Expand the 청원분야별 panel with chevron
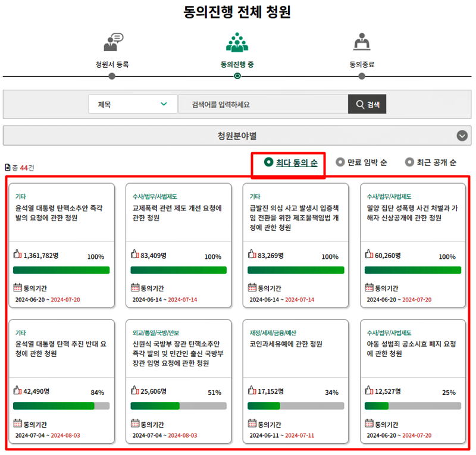This screenshot has width=476, height=455. click(x=462, y=136)
